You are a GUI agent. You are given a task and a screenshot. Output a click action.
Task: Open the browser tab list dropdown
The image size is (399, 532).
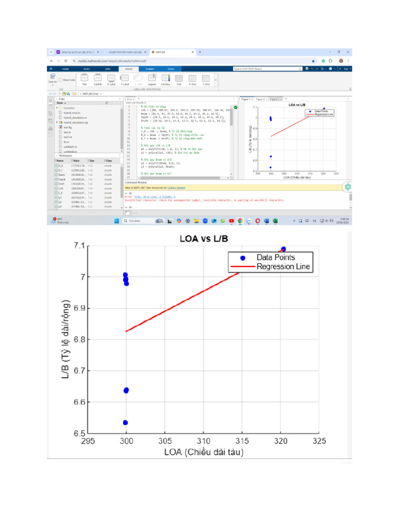51,52
